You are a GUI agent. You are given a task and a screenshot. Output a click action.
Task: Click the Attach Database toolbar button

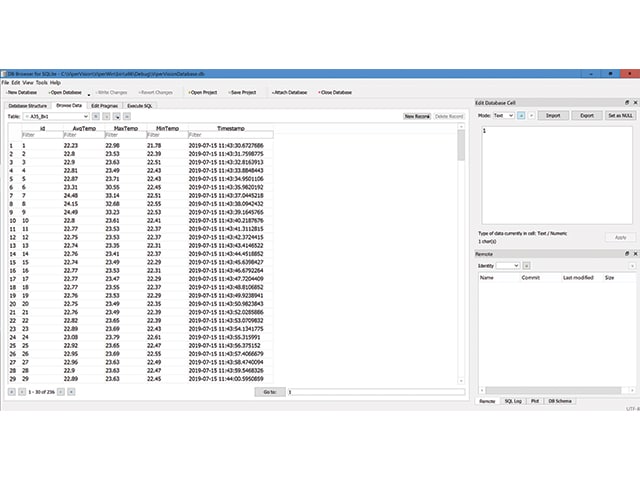tap(289, 93)
